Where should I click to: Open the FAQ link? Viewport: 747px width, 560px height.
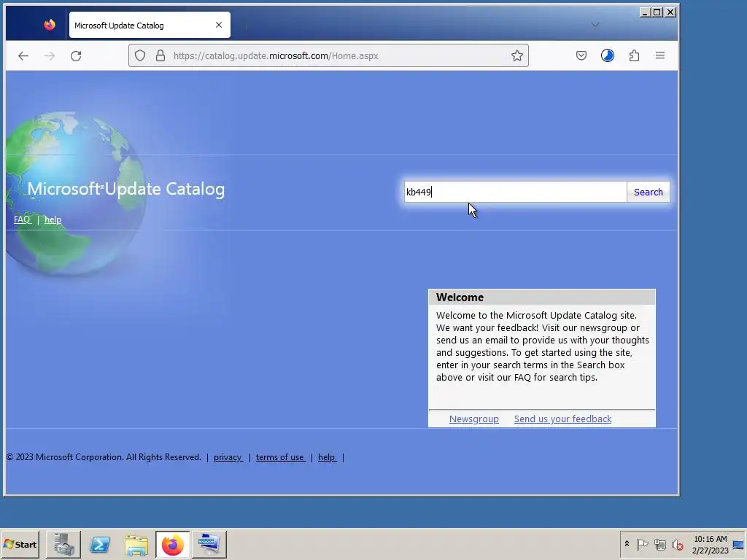(x=22, y=219)
